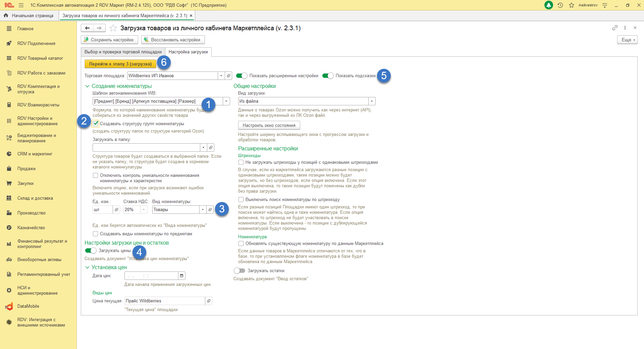Click the Сохранить настройки button
This screenshot has width=644, height=349.
tap(109, 40)
